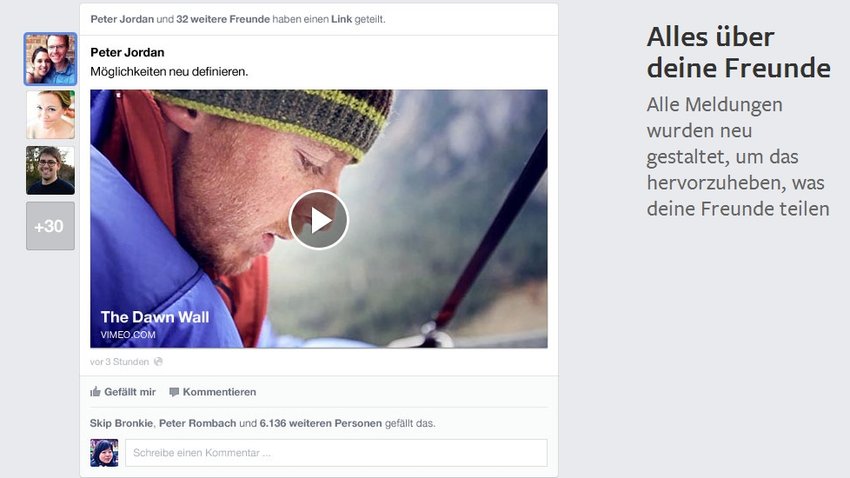Open Peter Rombach's profile link
This screenshot has height=478, width=850.
click(197, 423)
